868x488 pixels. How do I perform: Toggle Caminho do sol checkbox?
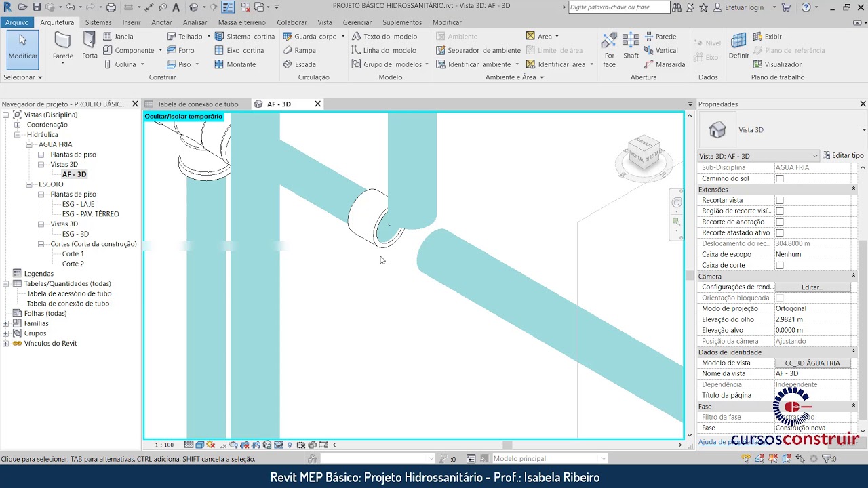coord(779,178)
